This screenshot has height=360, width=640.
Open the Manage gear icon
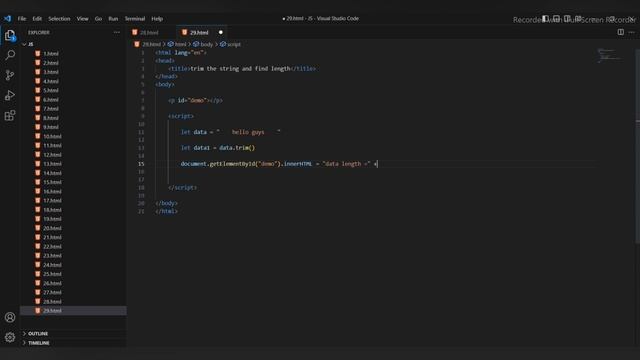[10, 337]
